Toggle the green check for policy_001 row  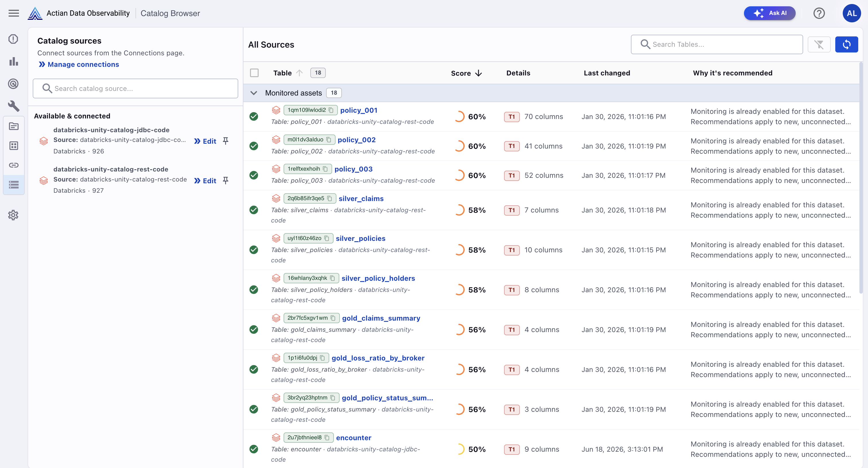pyautogui.click(x=254, y=116)
